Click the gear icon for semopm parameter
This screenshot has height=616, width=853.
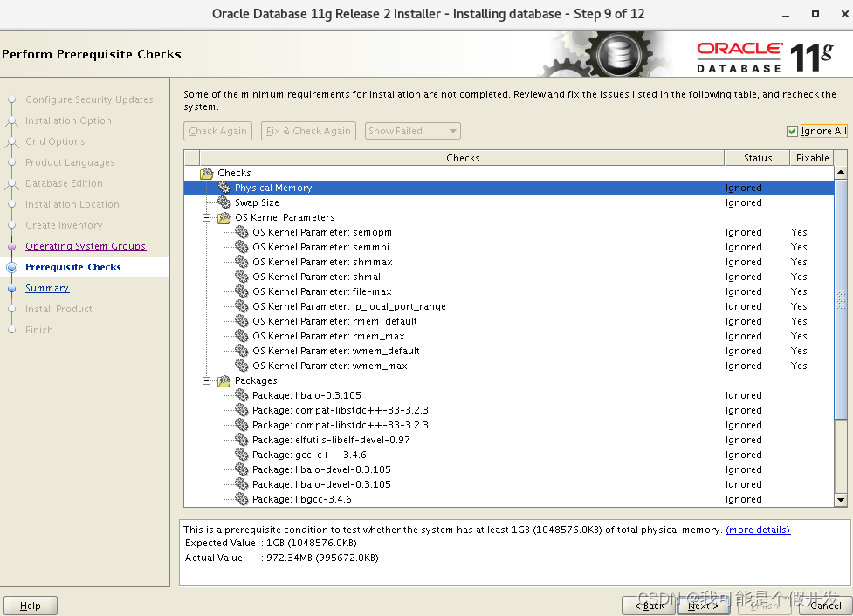point(242,232)
